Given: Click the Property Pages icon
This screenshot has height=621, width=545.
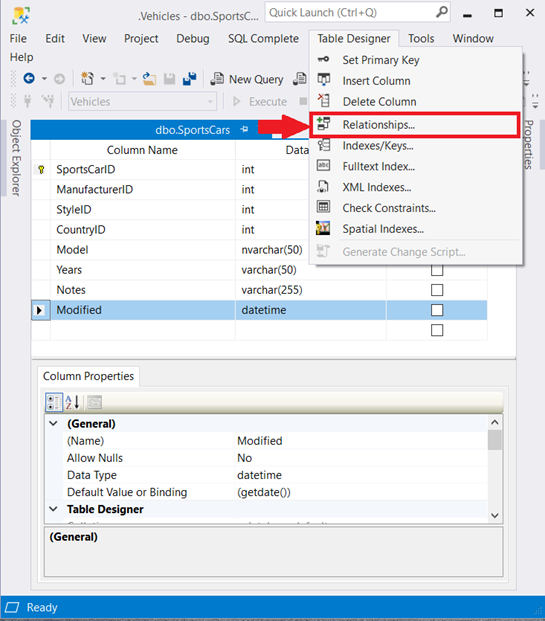Looking at the screenshot, I should 95,402.
